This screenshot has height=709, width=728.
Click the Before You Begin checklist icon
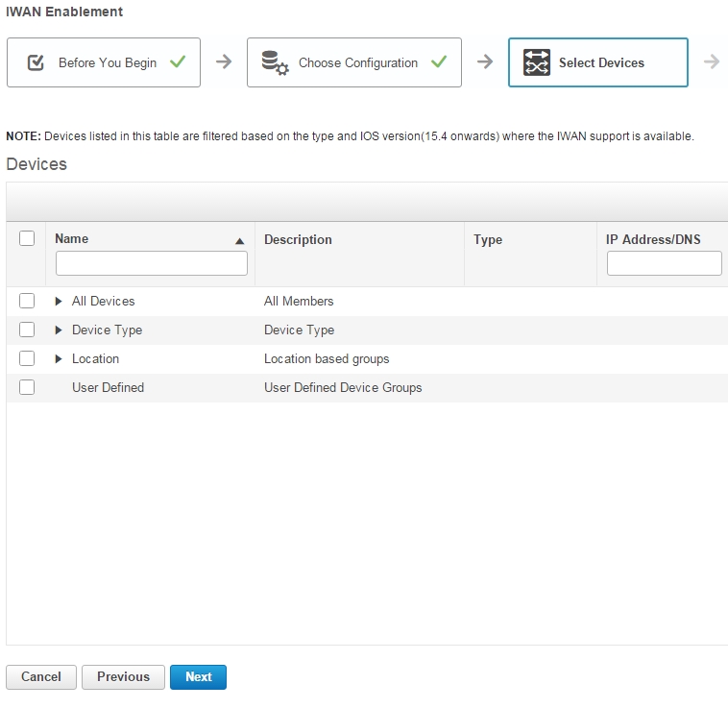point(36,62)
